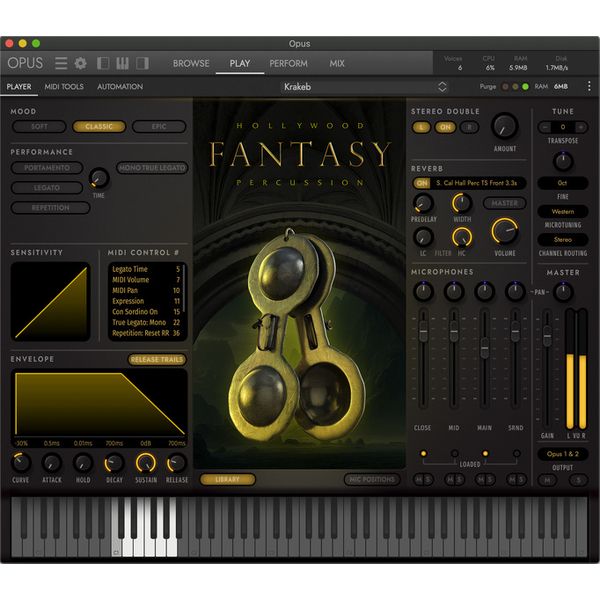Switch to the Perform tab
This screenshot has height=600, width=600.
coord(289,64)
